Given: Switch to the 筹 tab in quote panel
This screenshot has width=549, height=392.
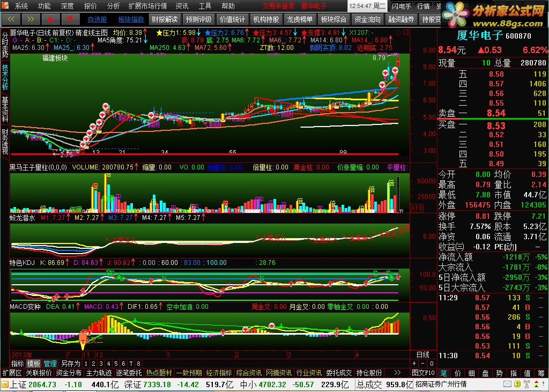Looking at the screenshot, I should coord(541,373).
